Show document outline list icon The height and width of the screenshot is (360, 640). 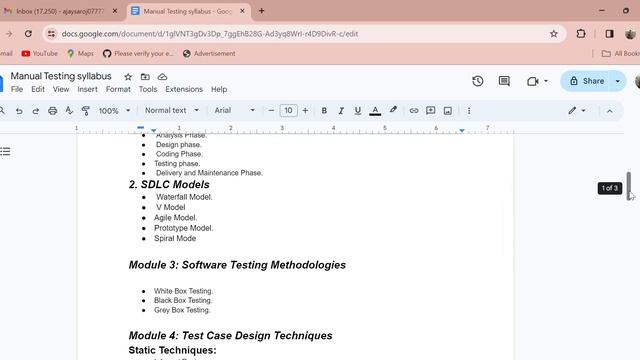(5, 152)
